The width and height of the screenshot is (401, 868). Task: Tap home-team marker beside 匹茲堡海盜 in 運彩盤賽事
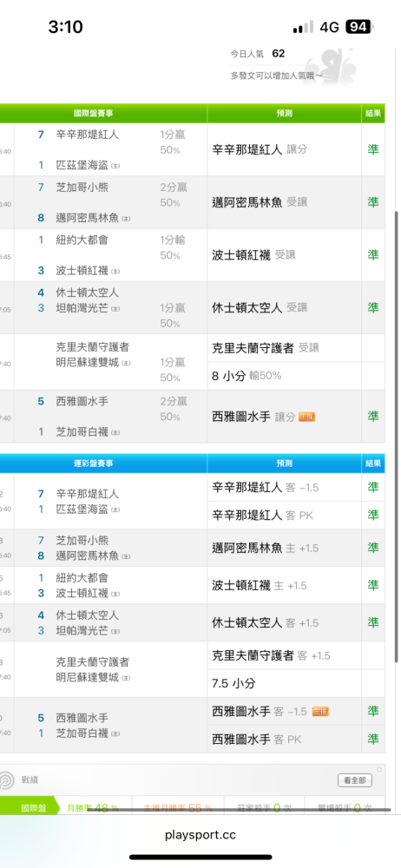coord(115,510)
